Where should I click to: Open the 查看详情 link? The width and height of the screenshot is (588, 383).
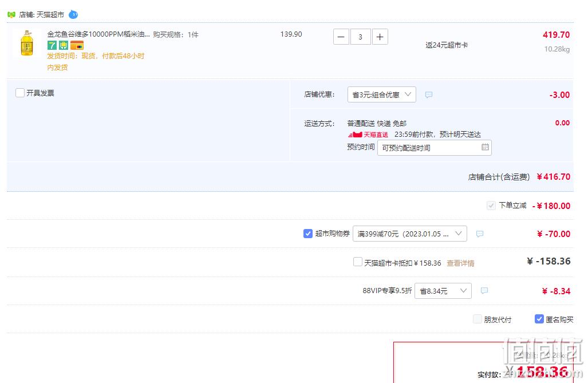460,263
